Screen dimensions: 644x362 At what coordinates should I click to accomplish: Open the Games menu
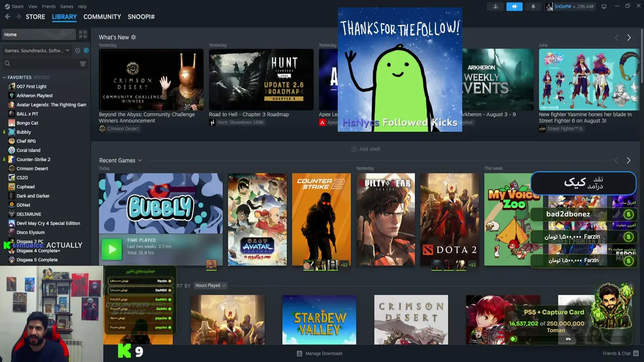coord(67,7)
